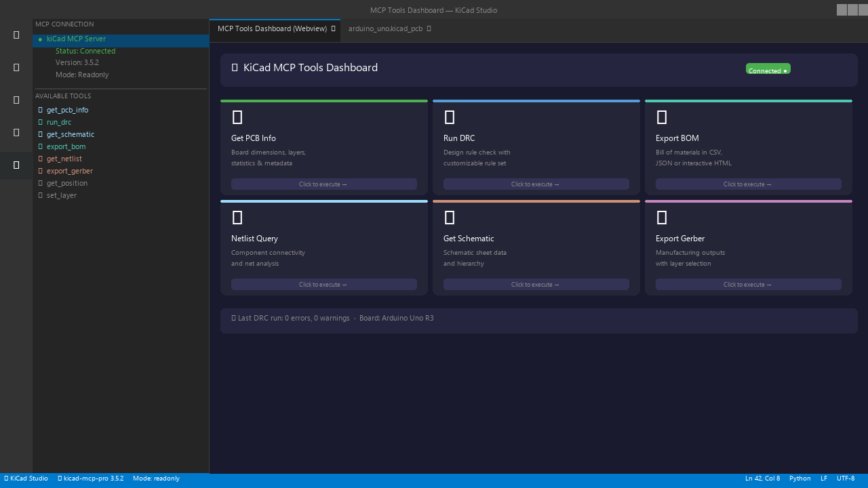The width and height of the screenshot is (868, 488).
Task: Click the Export BOM card title
Action: click(x=677, y=138)
